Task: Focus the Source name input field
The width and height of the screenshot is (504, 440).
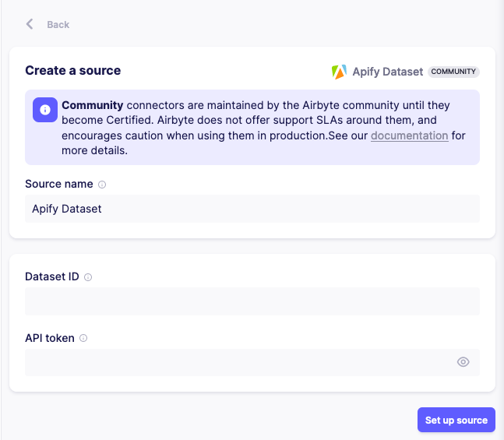Action: 252,209
